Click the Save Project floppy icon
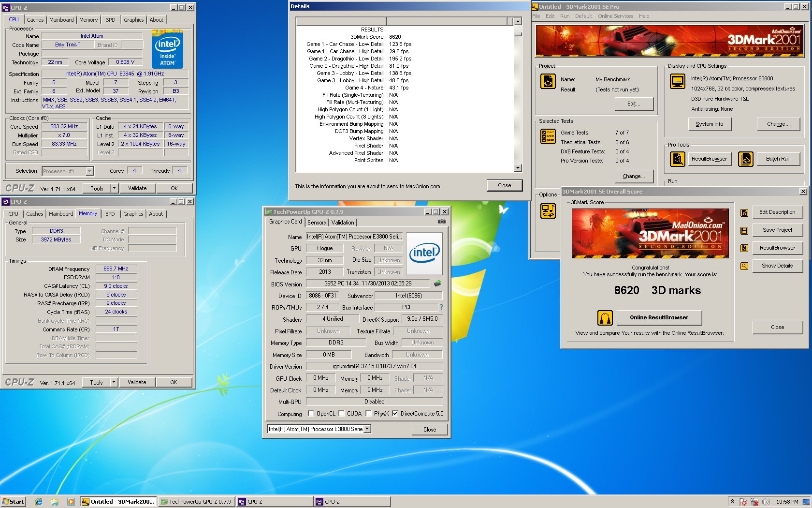The width and height of the screenshot is (812, 508). 744,230
